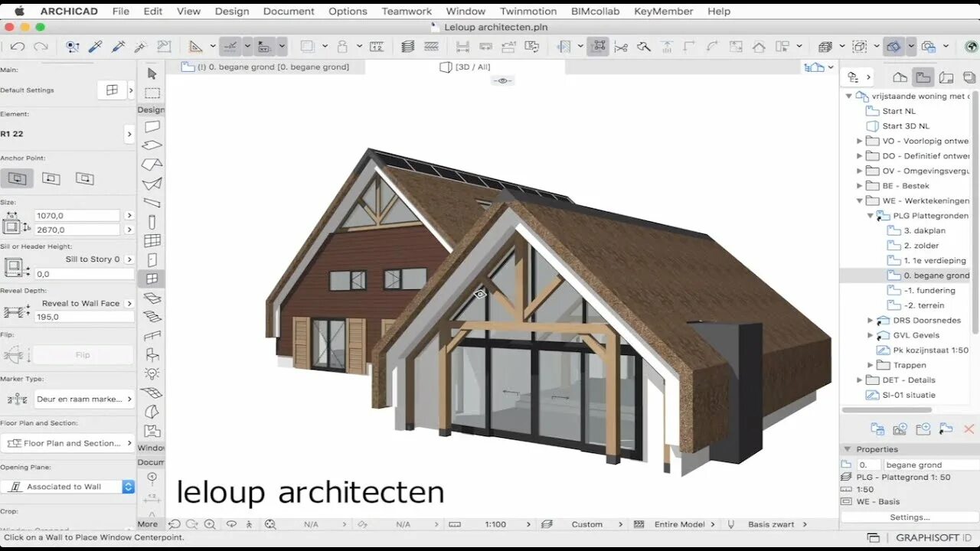Click the scissors Trim icon

[x=621, y=47]
